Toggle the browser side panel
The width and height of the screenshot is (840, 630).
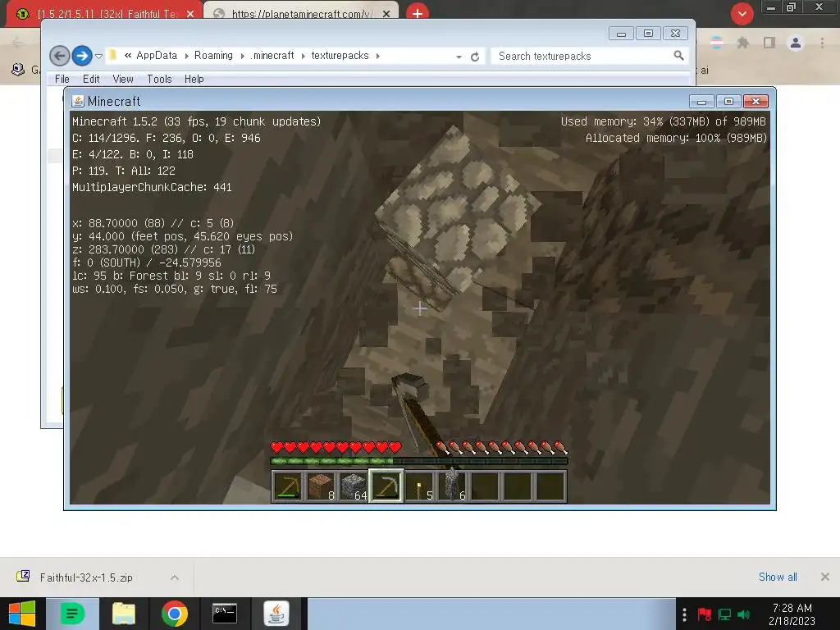769,43
